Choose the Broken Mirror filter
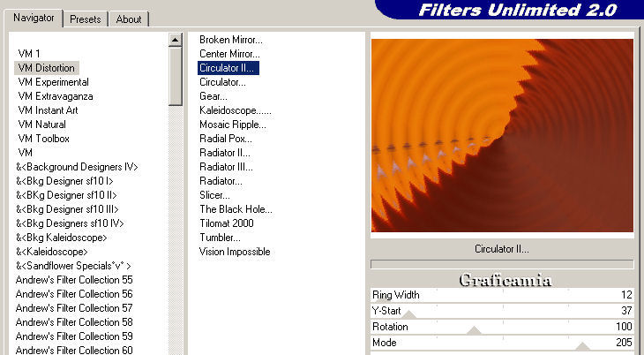 231,40
